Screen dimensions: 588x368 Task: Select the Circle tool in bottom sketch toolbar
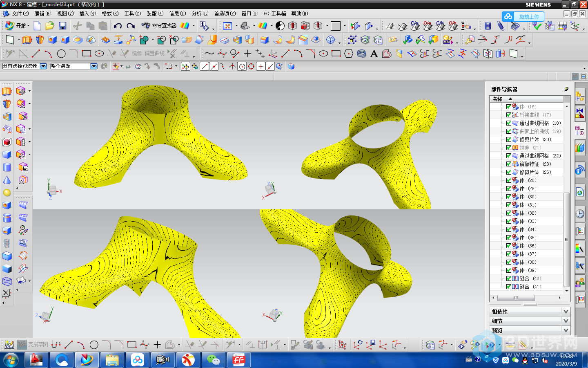coord(94,345)
